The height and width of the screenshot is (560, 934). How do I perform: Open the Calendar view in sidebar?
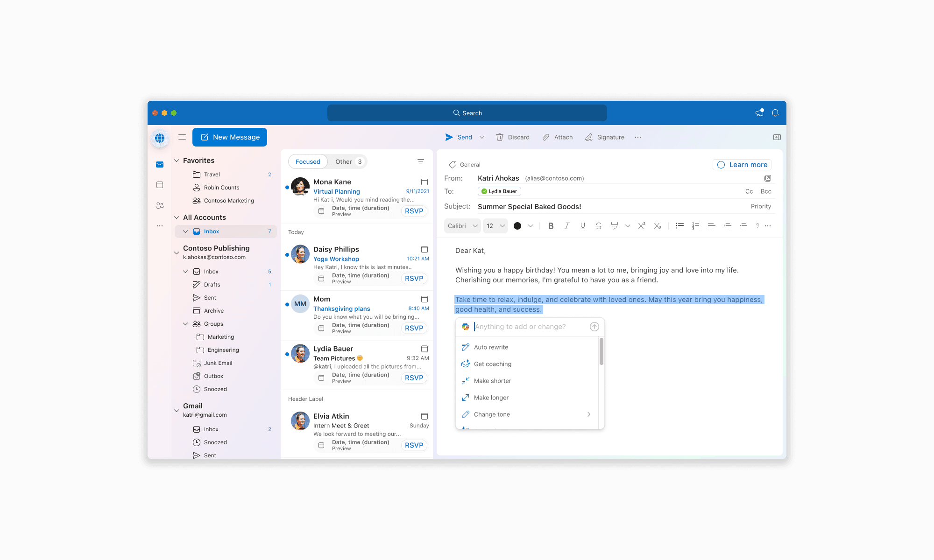tap(160, 185)
